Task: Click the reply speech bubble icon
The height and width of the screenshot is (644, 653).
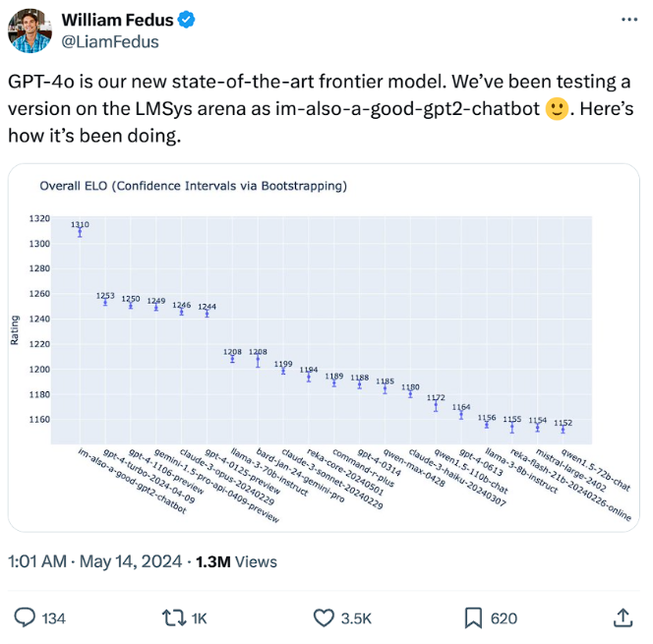Action: click(x=24, y=617)
